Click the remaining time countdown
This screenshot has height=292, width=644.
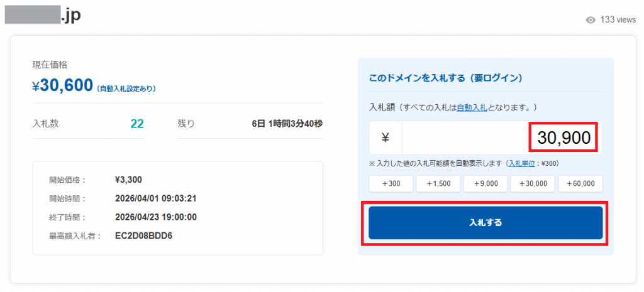tap(287, 124)
